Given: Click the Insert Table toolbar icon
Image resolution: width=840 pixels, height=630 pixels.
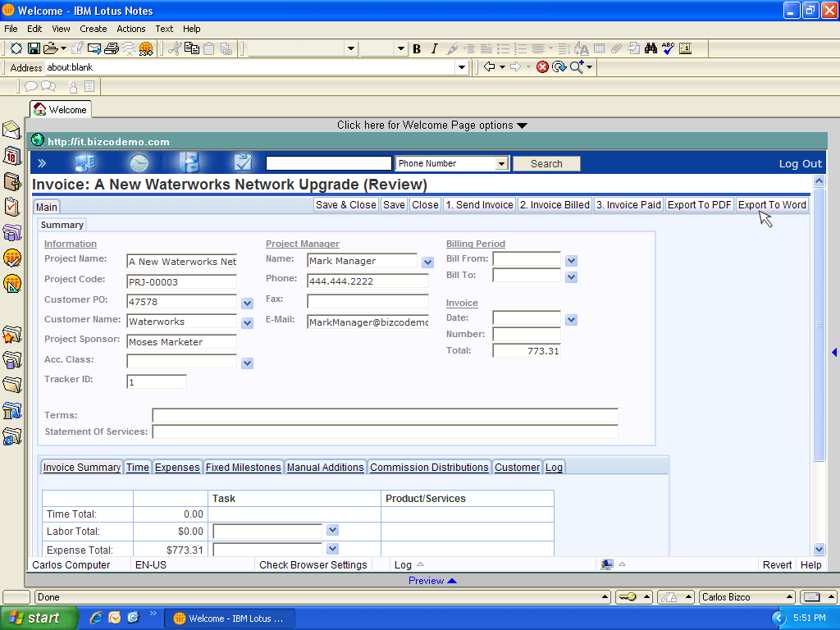Looking at the screenshot, I should pos(600,48).
